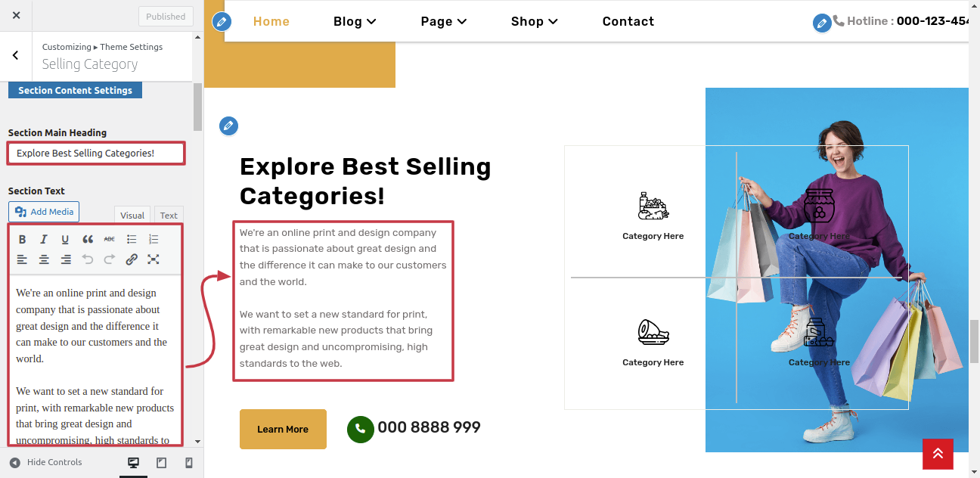Start a numbered list in the editor
This screenshot has height=478, width=980.
154,240
